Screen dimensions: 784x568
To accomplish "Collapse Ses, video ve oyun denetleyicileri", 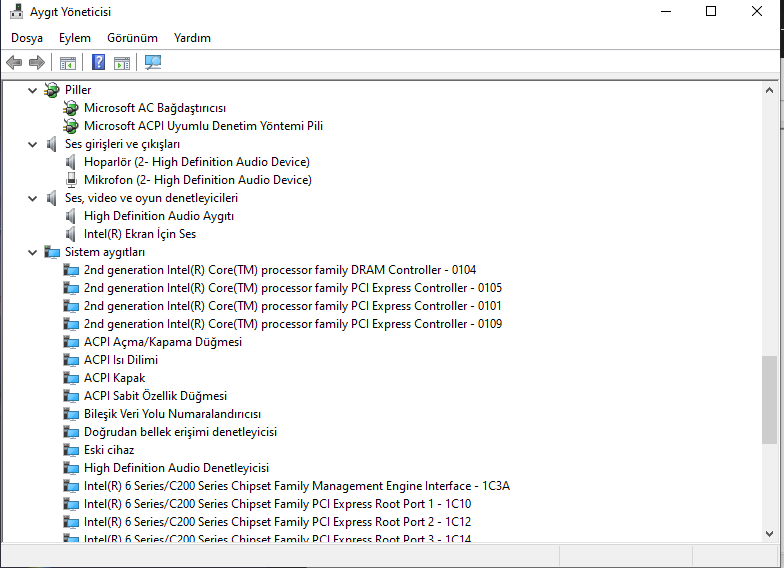I will click(32, 198).
